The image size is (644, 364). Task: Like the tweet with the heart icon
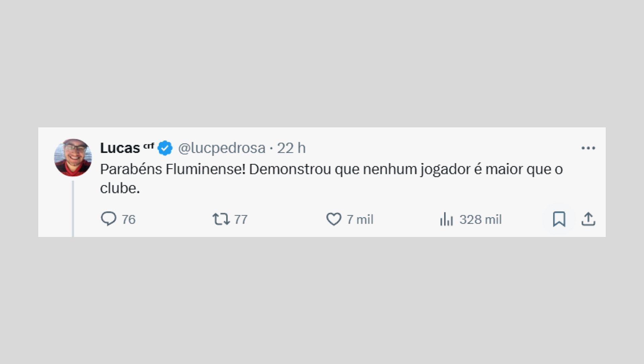click(x=333, y=220)
